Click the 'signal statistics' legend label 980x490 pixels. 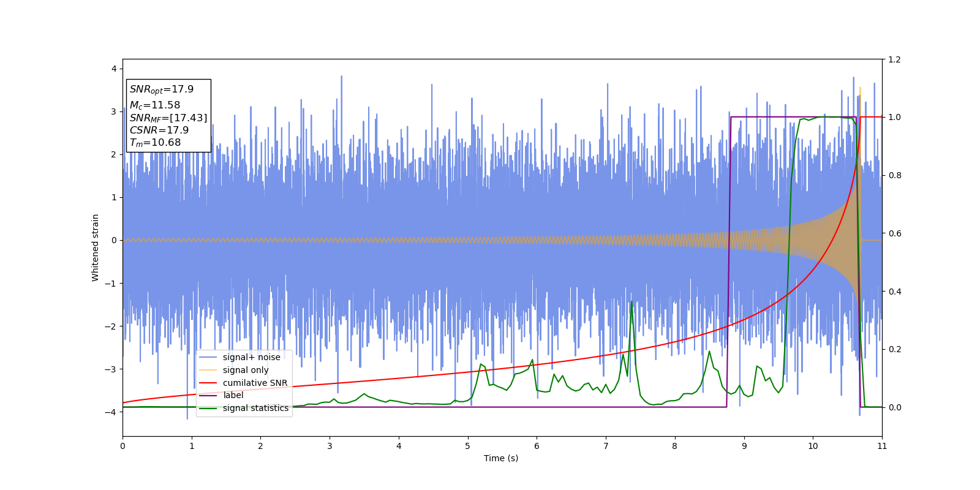click(x=255, y=408)
